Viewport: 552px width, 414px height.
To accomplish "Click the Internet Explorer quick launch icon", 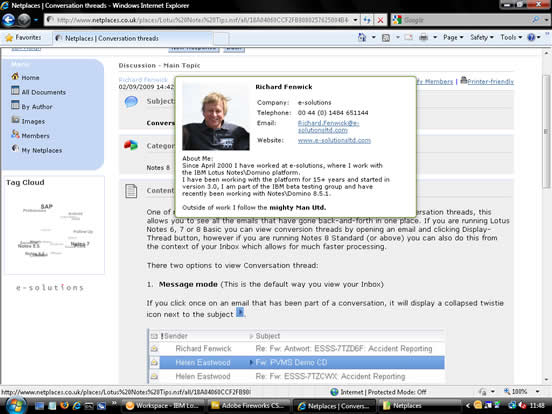I will (76, 406).
